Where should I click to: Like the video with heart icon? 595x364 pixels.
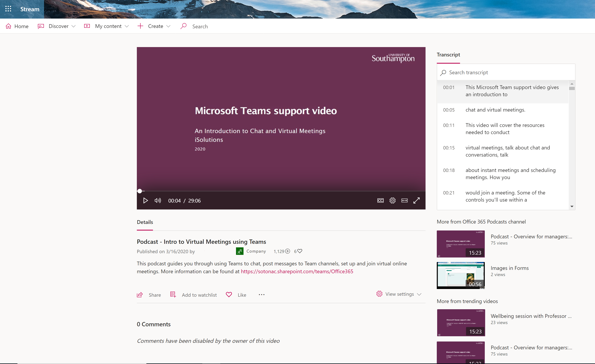(x=229, y=294)
